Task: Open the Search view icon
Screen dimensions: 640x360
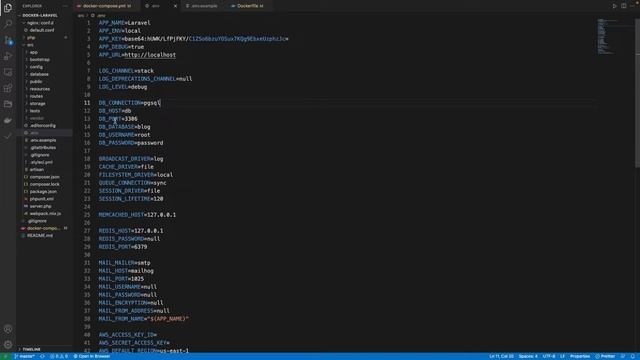Action: pos(8,24)
